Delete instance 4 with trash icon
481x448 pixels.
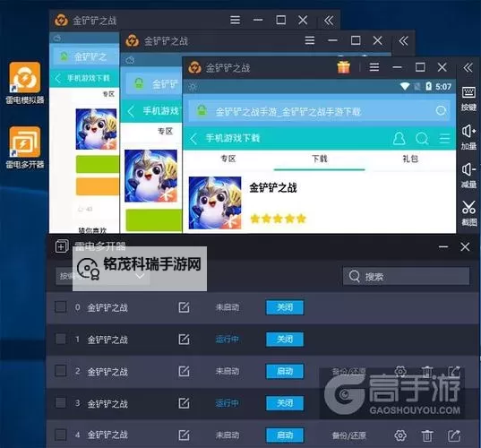tap(427, 435)
